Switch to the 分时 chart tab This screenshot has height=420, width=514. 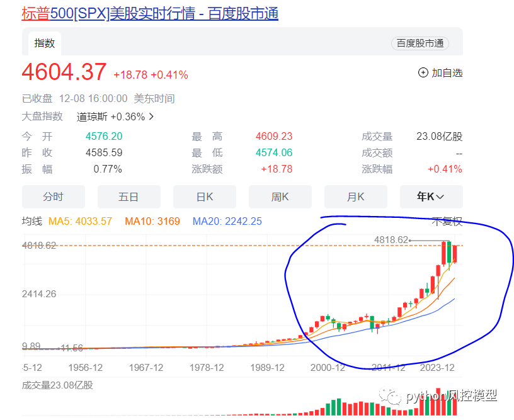pos(54,196)
